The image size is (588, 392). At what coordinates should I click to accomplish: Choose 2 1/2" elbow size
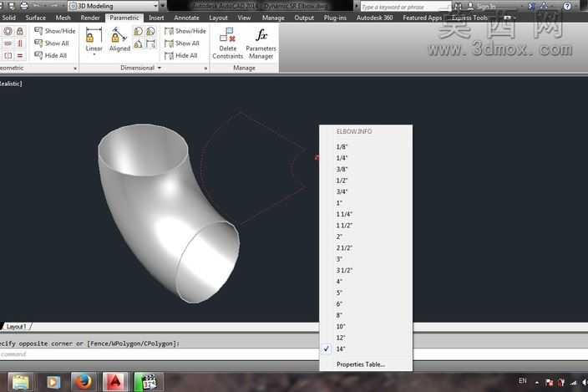click(366, 248)
